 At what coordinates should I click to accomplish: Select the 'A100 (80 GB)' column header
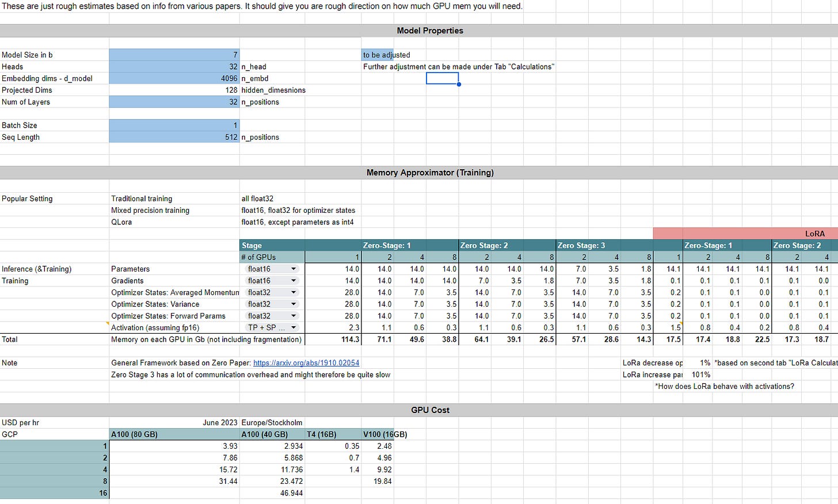(174, 434)
